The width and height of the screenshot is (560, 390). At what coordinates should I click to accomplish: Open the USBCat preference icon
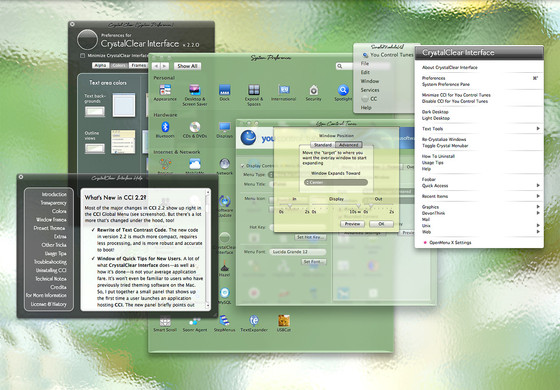[x=284, y=321]
